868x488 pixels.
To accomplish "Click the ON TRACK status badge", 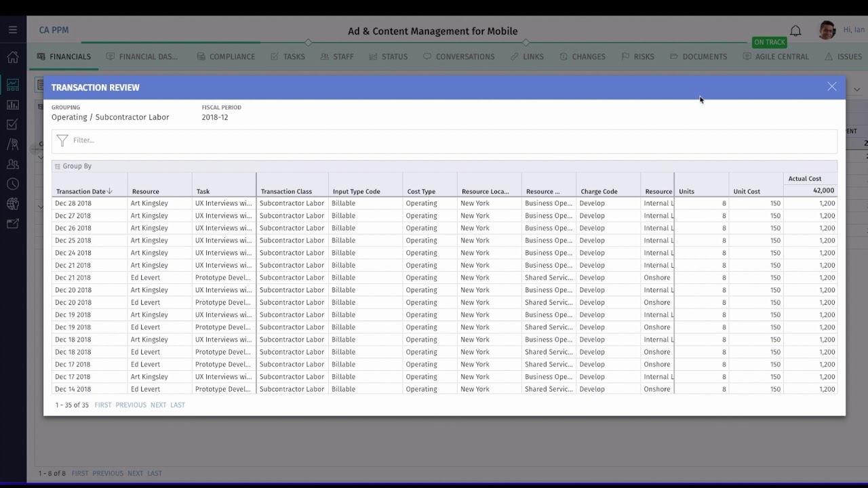I will tap(770, 42).
